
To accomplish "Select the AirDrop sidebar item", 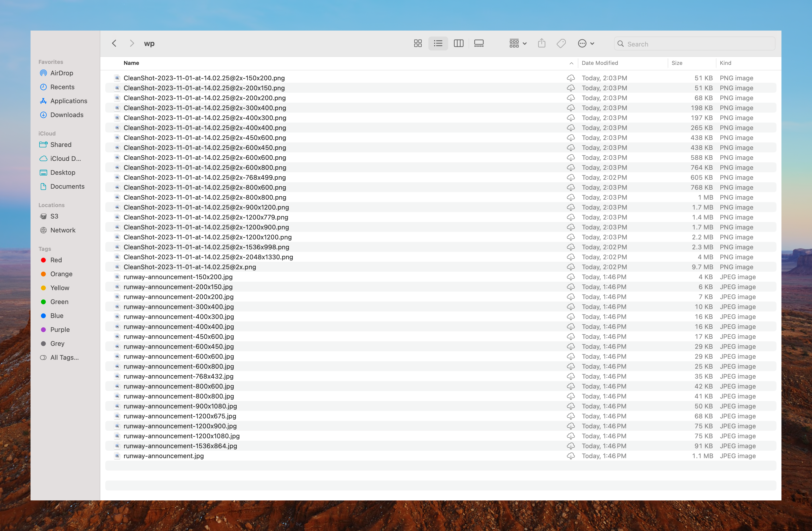I will click(61, 73).
